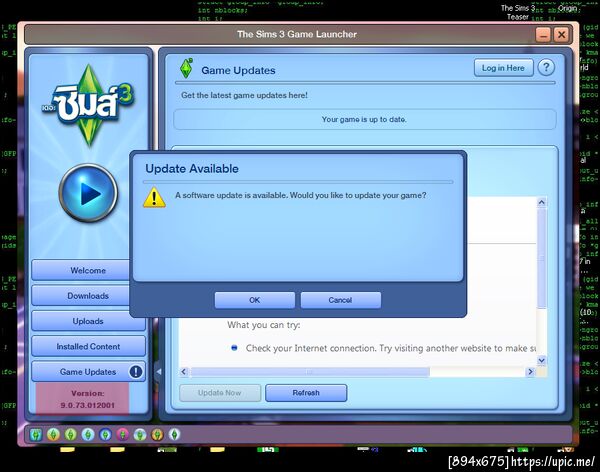600x472 pixels.
Task: Select the white expansion pack icon
Action: [x=174, y=434]
